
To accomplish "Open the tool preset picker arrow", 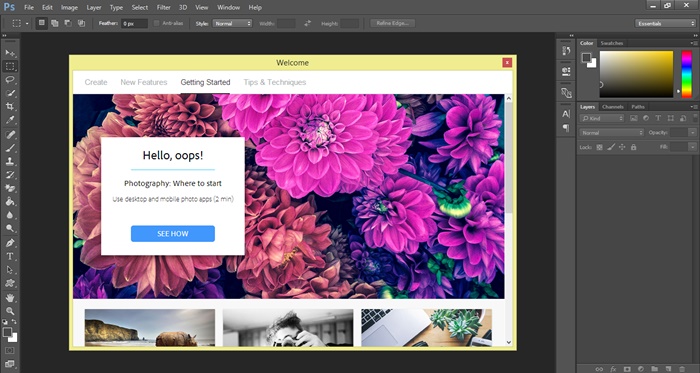I will pyautogui.click(x=27, y=24).
